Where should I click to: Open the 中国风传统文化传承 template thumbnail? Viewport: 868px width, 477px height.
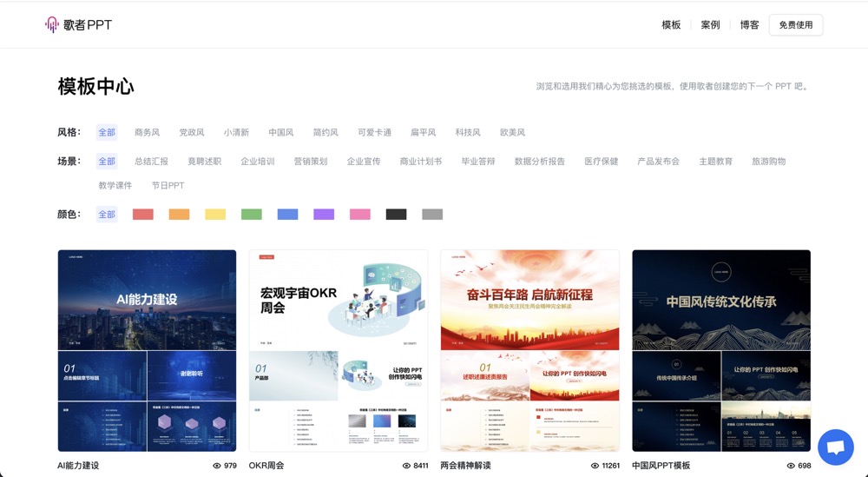(721, 351)
